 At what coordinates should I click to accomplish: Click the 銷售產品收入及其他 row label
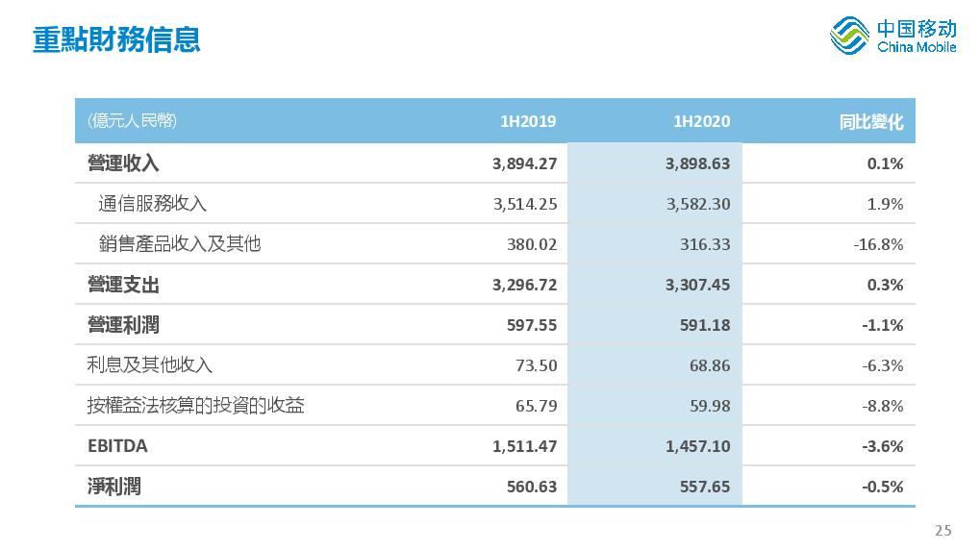[180, 243]
